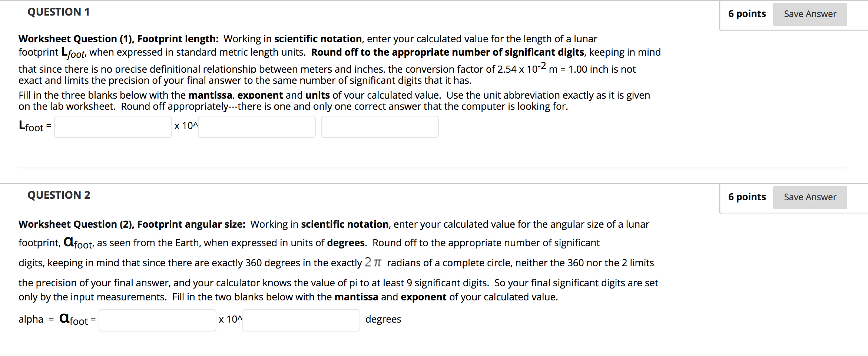Click the 'Worksheet Question (2), Footprint angular size:' title

pyautogui.click(x=132, y=224)
